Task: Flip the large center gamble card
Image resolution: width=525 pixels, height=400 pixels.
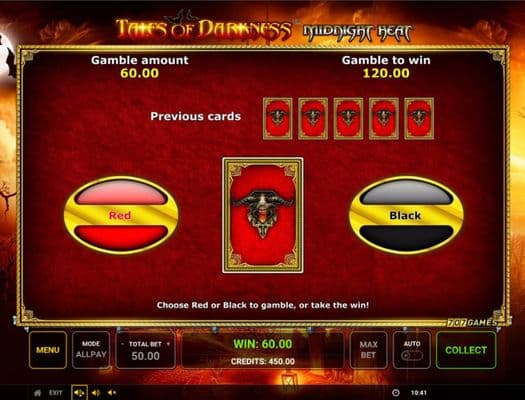Action: pos(263,215)
